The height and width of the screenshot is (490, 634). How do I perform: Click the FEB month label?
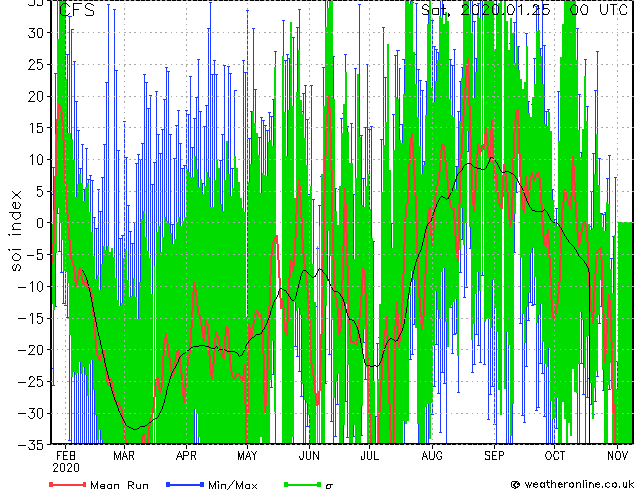coord(66,456)
